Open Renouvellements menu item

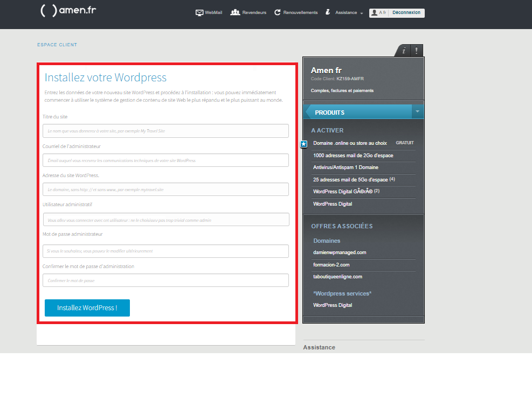300,12
